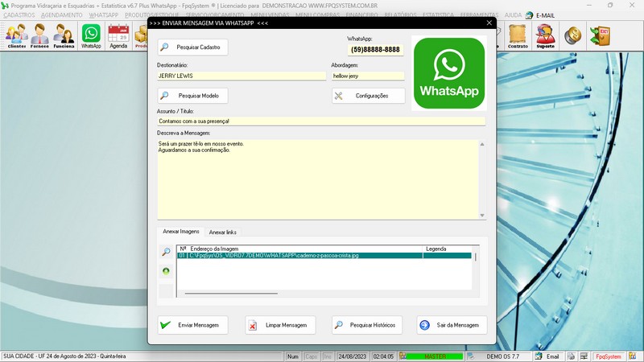The image size is (644, 362).
Task: Launch the WhatsApp toolbar icon
Action: tap(91, 36)
